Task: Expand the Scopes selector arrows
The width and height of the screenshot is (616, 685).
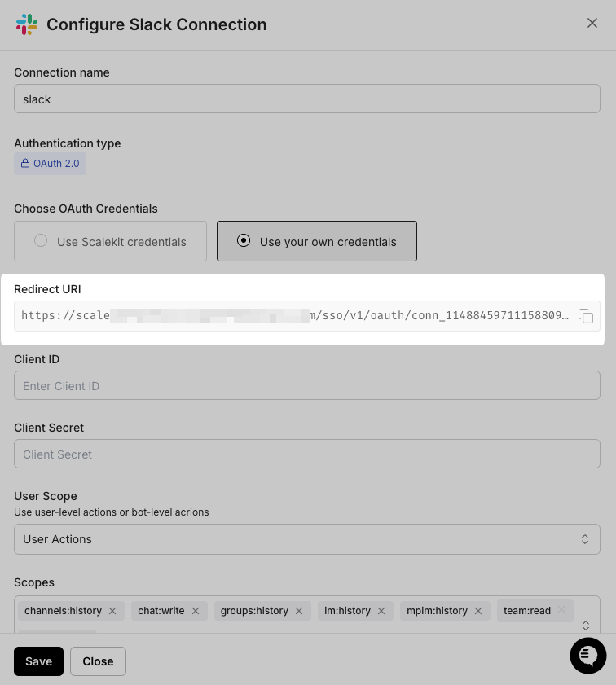Action: (585, 626)
